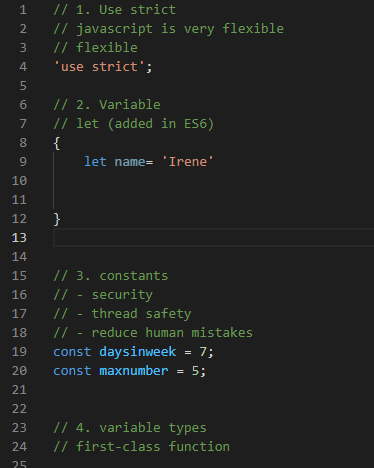This screenshot has width=374, height=468.
Task: Click line number 22 in the gutter
Action: tap(19, 409)
